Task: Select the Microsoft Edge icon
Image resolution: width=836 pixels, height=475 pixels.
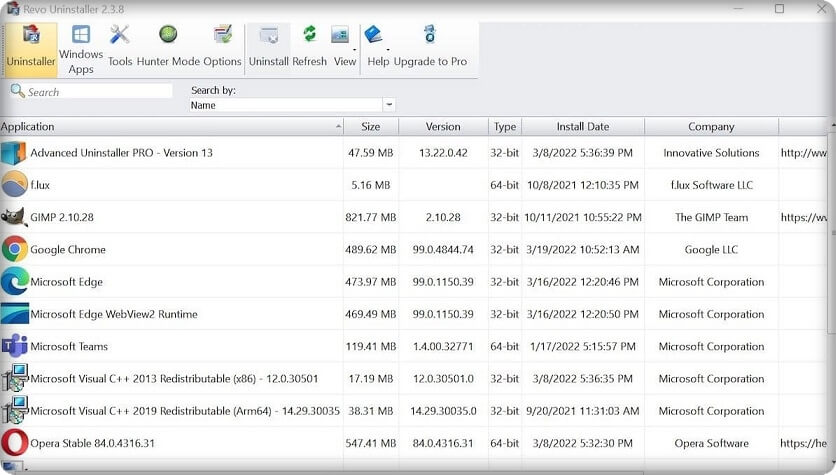Action: coord(14,281)
